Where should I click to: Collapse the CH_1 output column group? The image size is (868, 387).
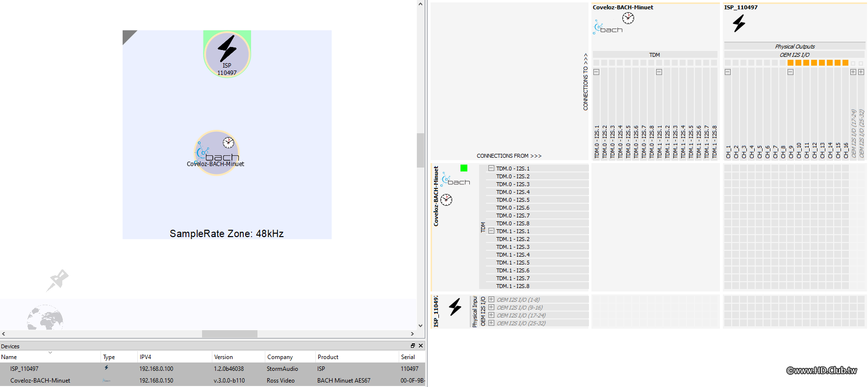point(728,72)
